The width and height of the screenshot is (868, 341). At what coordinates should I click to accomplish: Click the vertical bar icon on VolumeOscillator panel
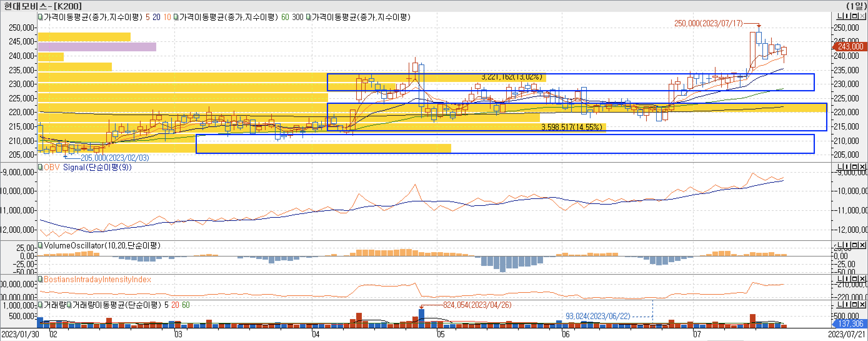(x=847, y=245)
